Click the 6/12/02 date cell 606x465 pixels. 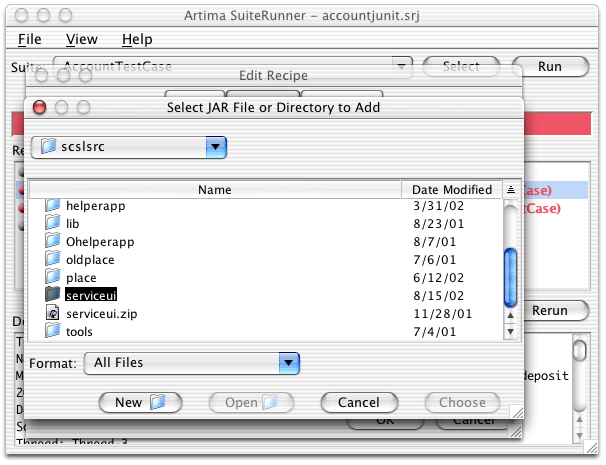pos(438,278)
